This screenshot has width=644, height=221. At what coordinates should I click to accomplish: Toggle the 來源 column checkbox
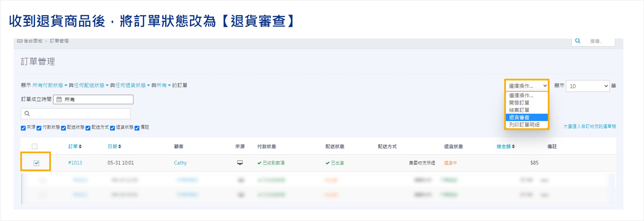pos(23,128)
